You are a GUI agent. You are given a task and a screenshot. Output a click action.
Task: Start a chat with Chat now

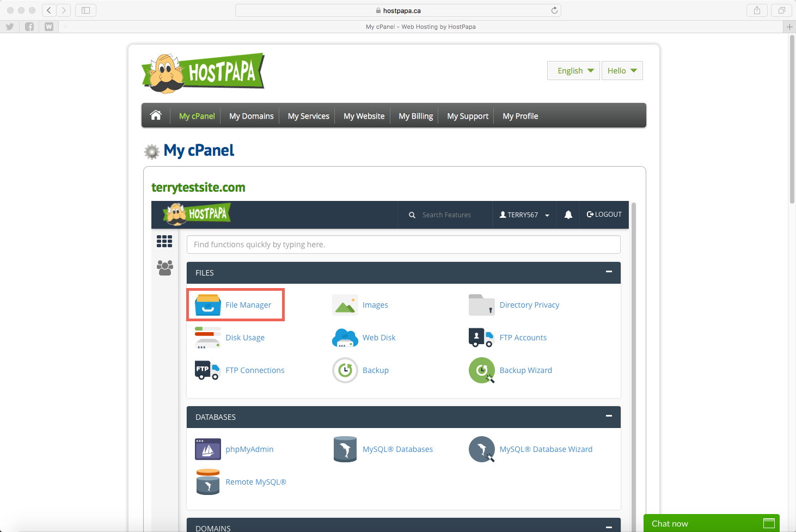pos(711,523)
